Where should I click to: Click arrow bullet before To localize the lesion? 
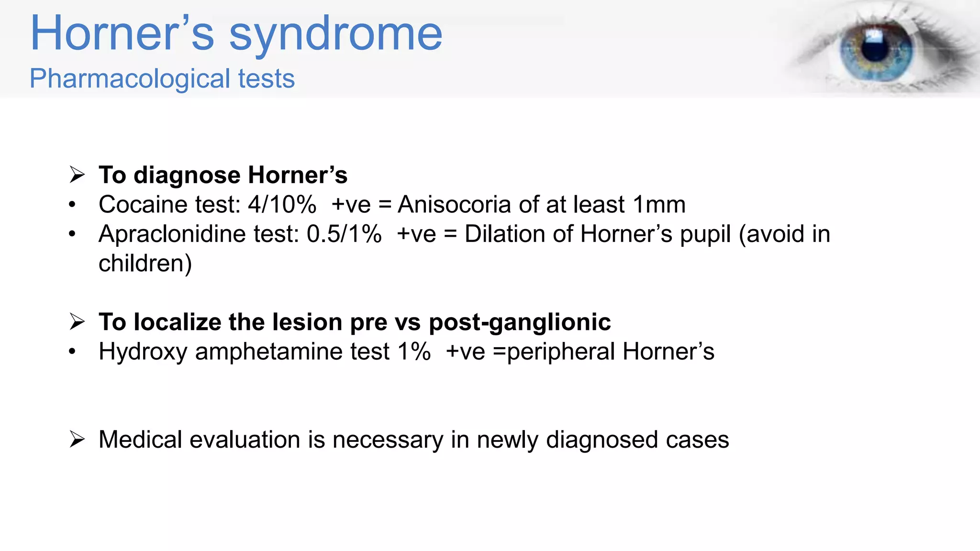pos(77,321)
